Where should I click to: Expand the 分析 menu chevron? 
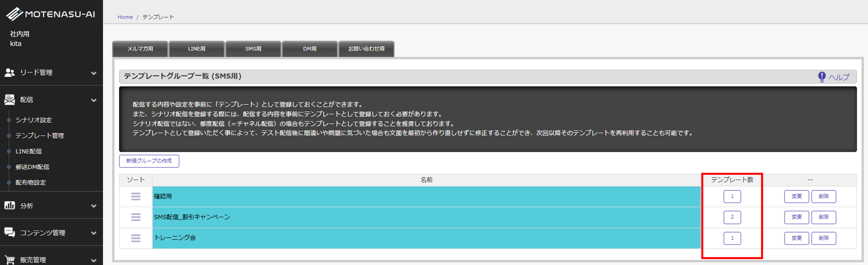click(x=94, y=206)
